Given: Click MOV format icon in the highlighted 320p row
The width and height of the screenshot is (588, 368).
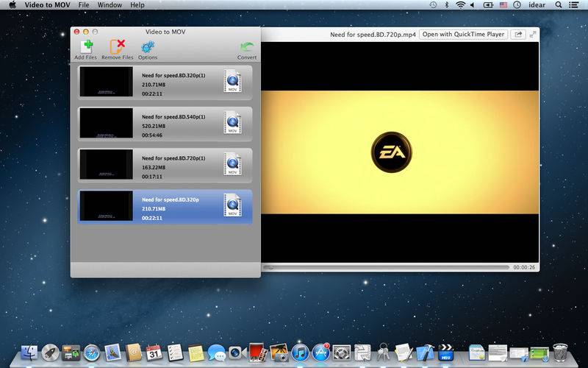Looking at the screenshot, I should click(232, 205).
